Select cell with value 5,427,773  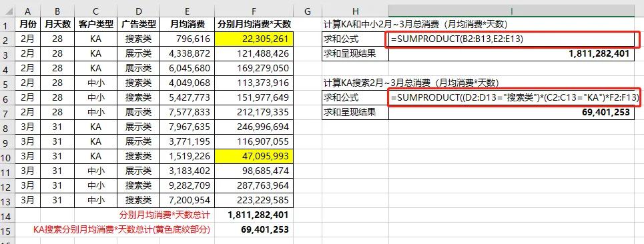[x=187, y=97]
